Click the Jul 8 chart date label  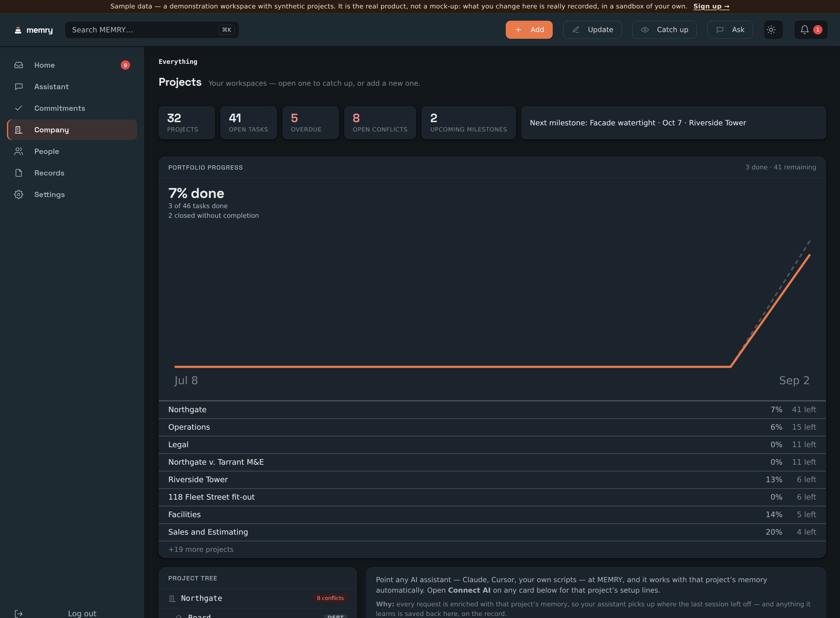pos(186,380)
